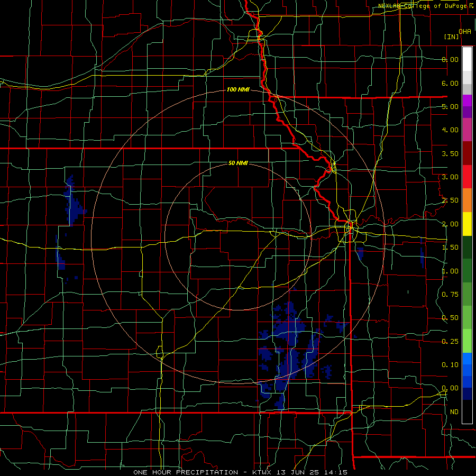476x476 pixels.
Task: Click the 2.50 legend value
Action: (450, 200)
